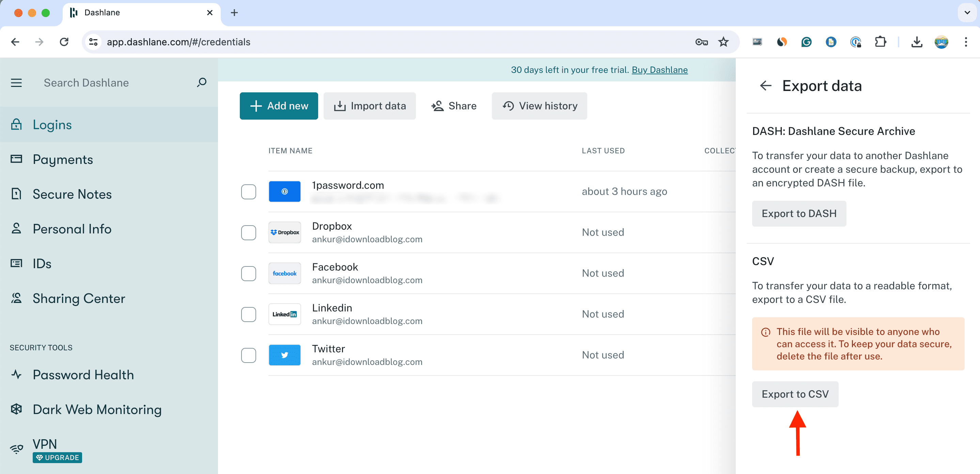980x474 pixels.
Task: Go to Secure Notes in sidebar
Action: pos(72,194)
